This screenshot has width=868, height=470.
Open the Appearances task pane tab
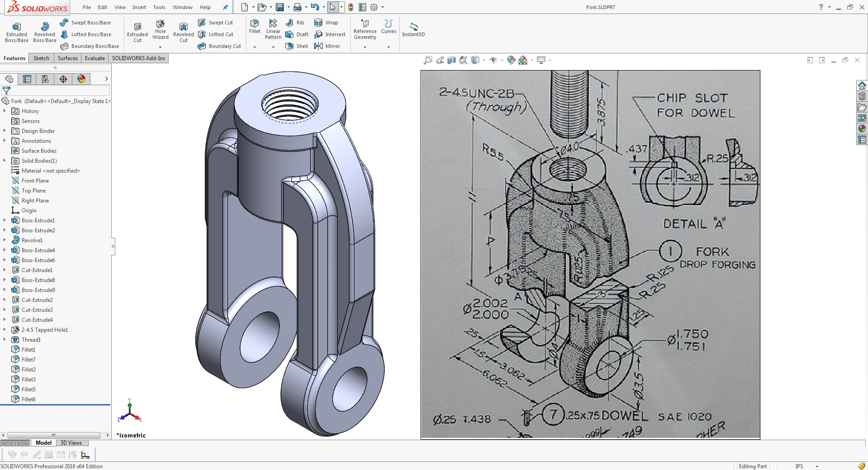tap(862, 129)
